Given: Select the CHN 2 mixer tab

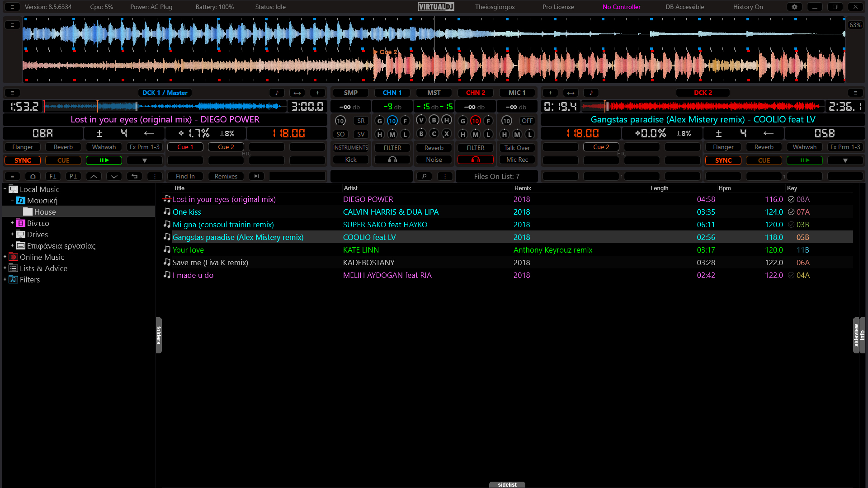Looking at the screenshot, I should click(x=476, y=93).
